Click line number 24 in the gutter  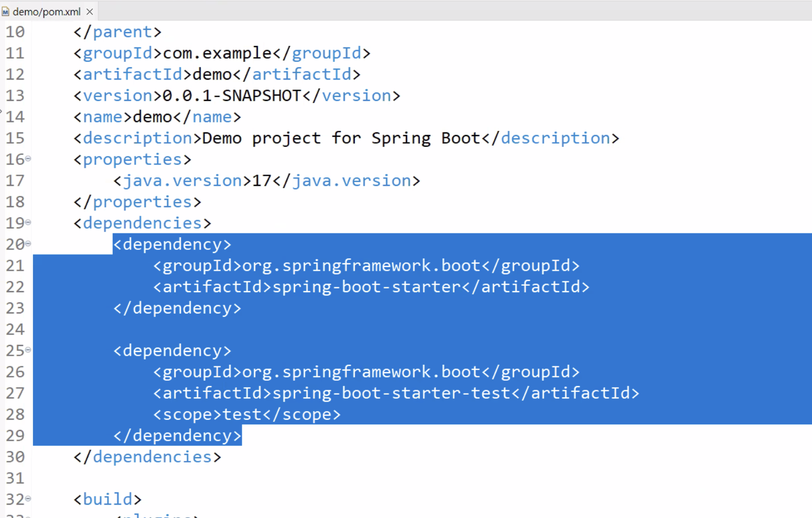pyautogui.click(x=15, y=329)
